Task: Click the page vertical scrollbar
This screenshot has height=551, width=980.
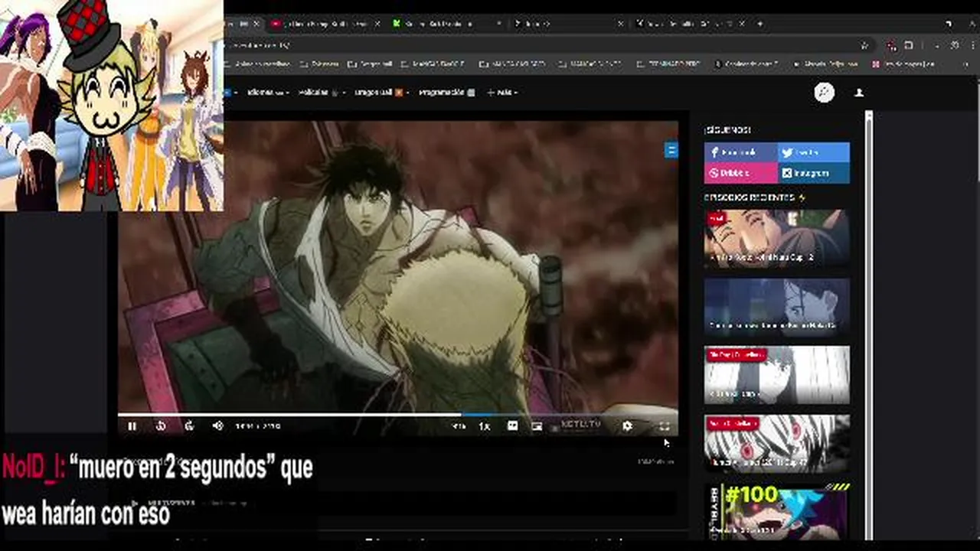Action: [x=869, y=325]
